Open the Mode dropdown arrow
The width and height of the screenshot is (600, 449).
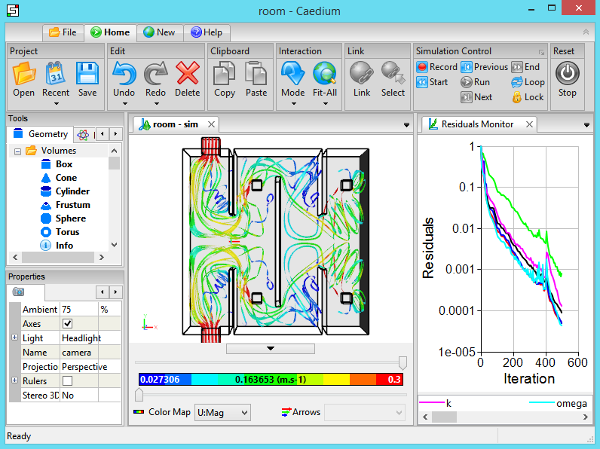pos(293,104)
